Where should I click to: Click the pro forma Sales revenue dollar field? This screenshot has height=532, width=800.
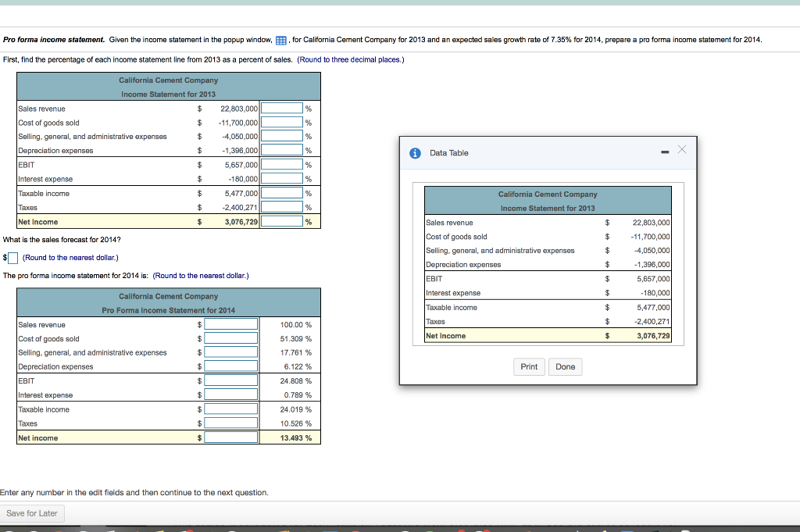233,324
